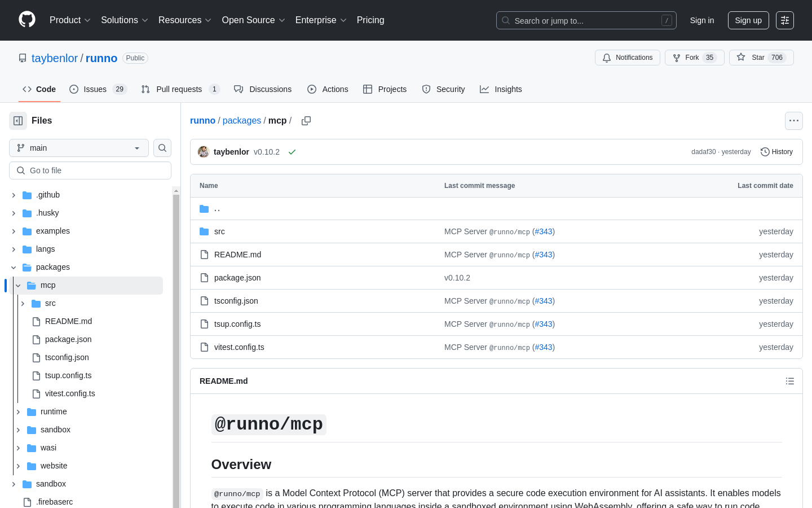Open the command palette icon
812x508 pixels.
[x=785, y=20]
